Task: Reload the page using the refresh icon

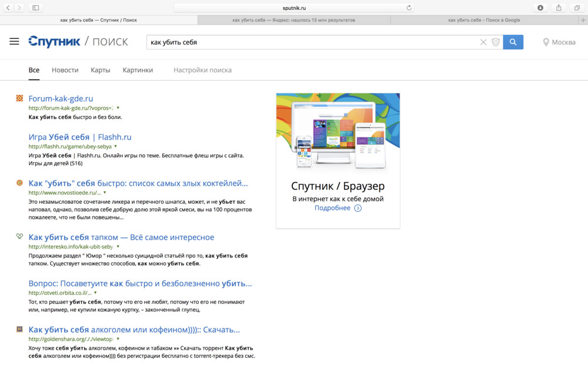Action: (409, 8)
